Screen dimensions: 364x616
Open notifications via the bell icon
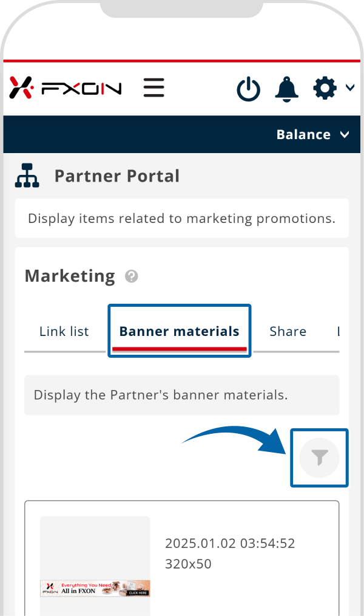(287, 89)
